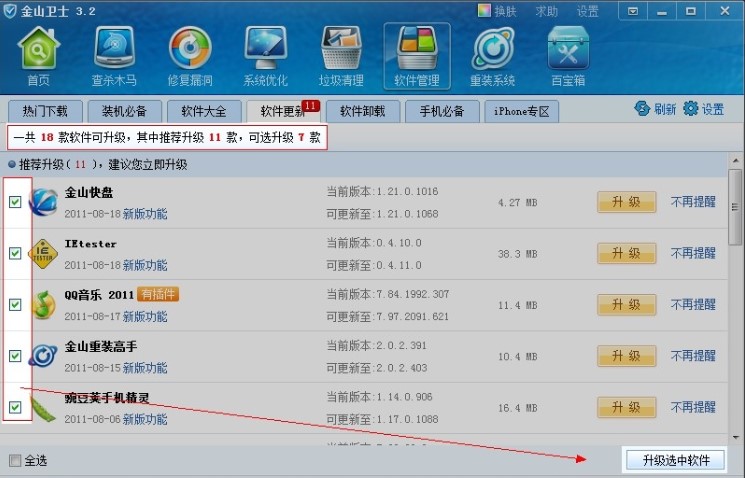Click the 设置 gear icon below toolbar
745x478 pixels.
690,109
